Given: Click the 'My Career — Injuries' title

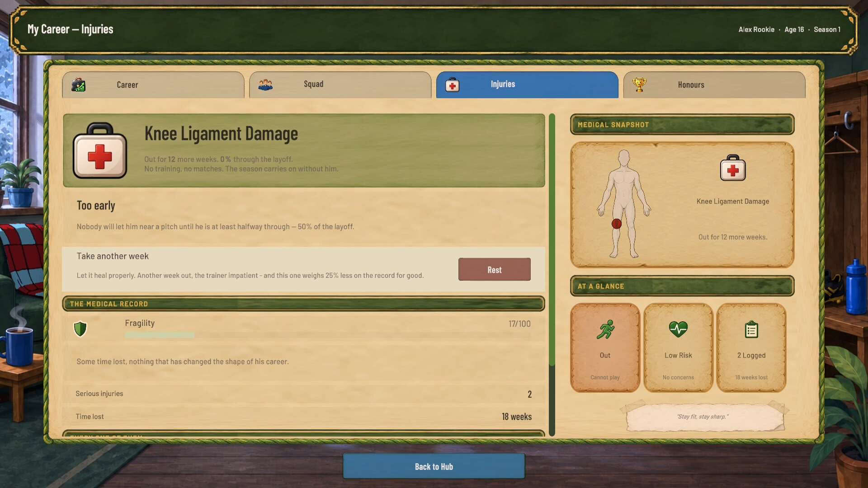Looking at the screenshot, I should click(70, 29).
